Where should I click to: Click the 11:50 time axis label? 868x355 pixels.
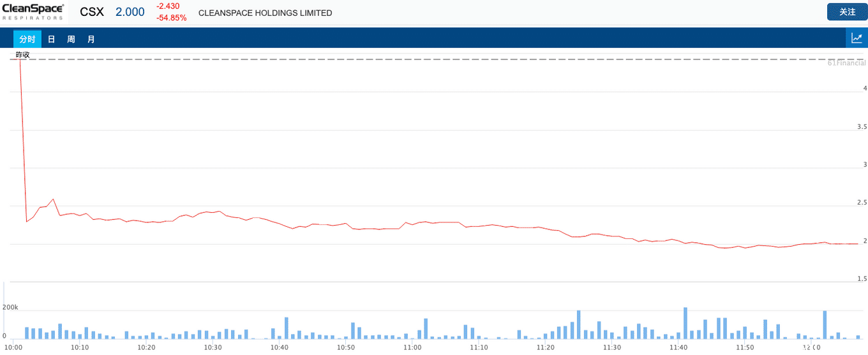click(x=745, y=347)
